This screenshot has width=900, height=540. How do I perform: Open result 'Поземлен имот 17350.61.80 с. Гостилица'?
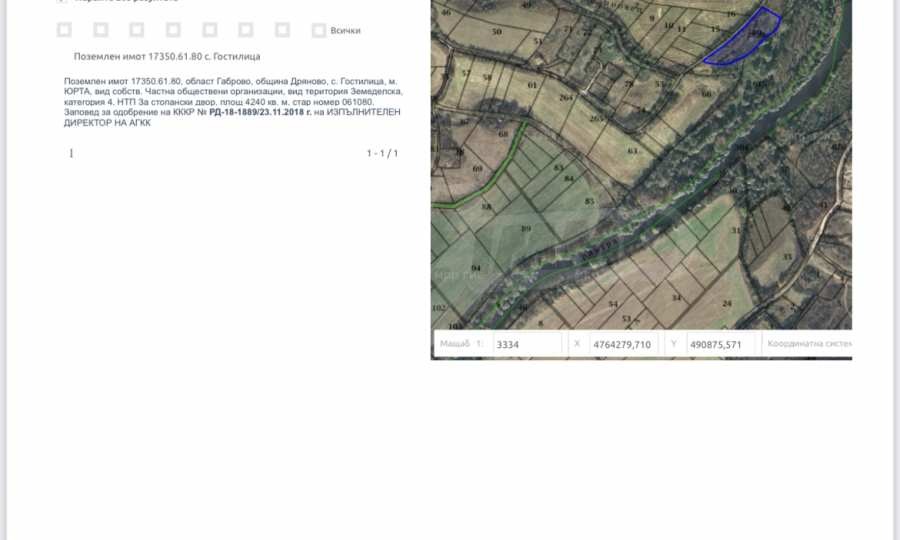(x=166, y=57)
